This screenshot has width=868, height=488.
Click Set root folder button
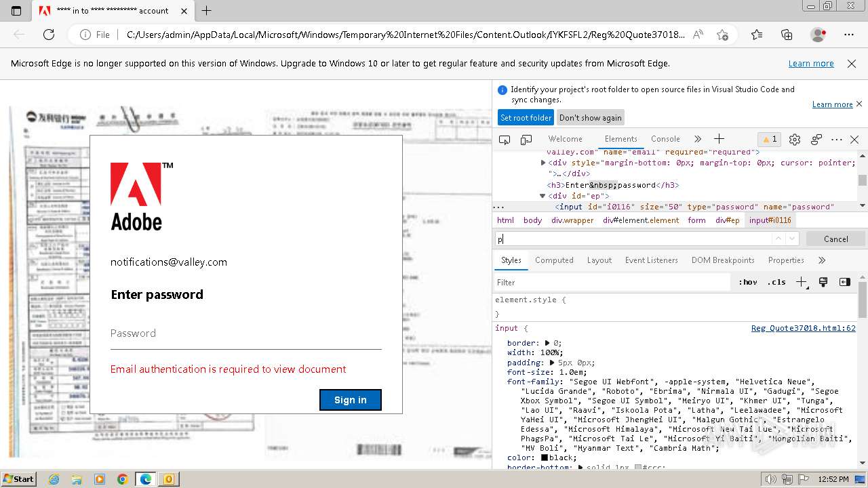[526, 118]
